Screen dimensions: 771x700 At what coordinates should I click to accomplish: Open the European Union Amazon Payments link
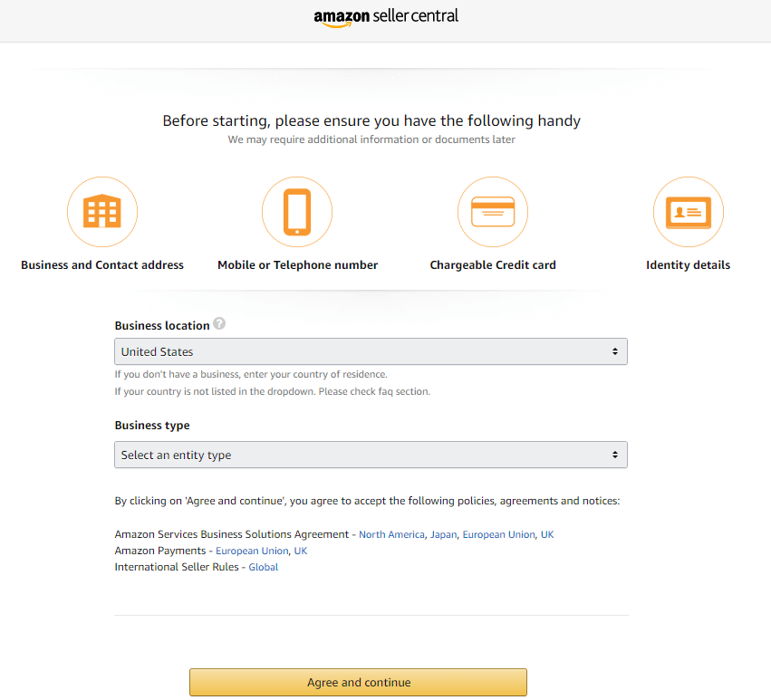pos(251,551)
